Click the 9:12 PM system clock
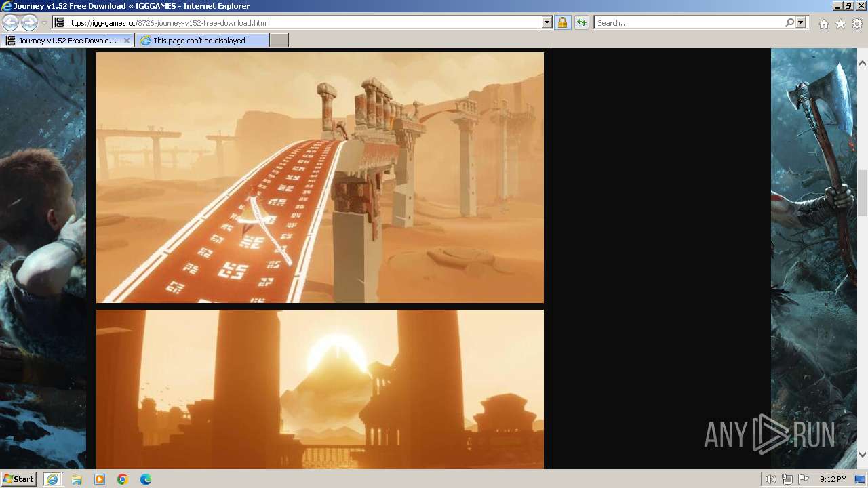Viewport: 868px width, 488px height. tap(833, 479)
